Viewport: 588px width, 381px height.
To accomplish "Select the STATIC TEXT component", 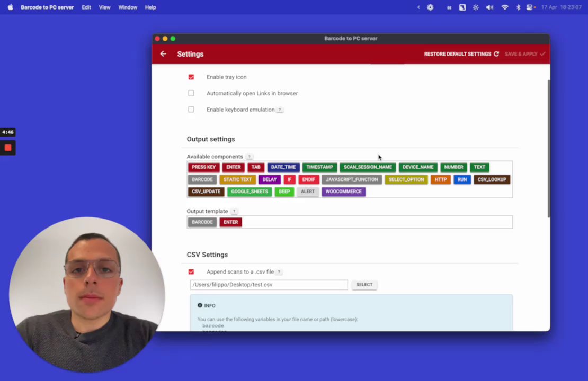I will [237, 179].
